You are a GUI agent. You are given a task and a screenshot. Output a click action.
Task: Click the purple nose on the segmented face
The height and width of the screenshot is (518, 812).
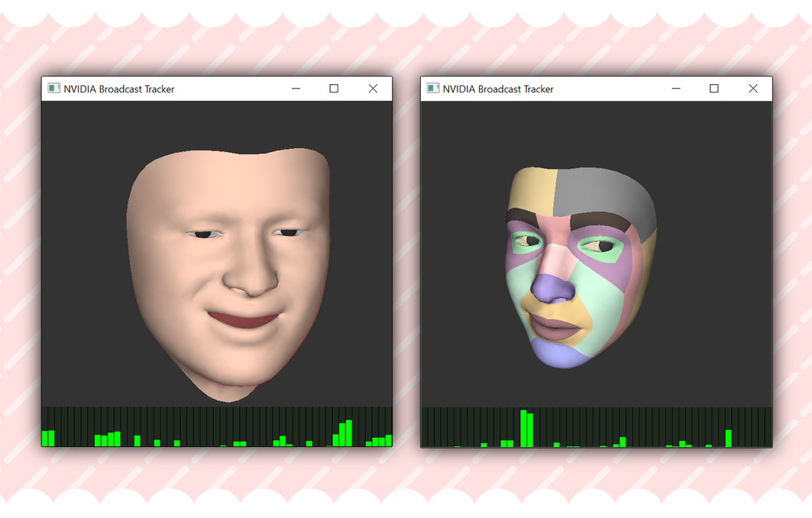click(553, 288)
